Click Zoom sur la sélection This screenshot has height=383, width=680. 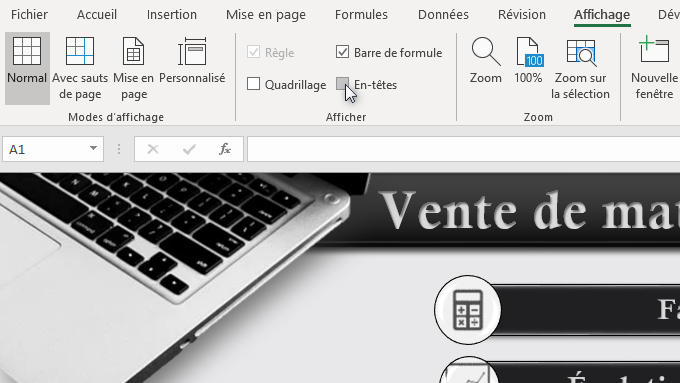click(580, 69)
